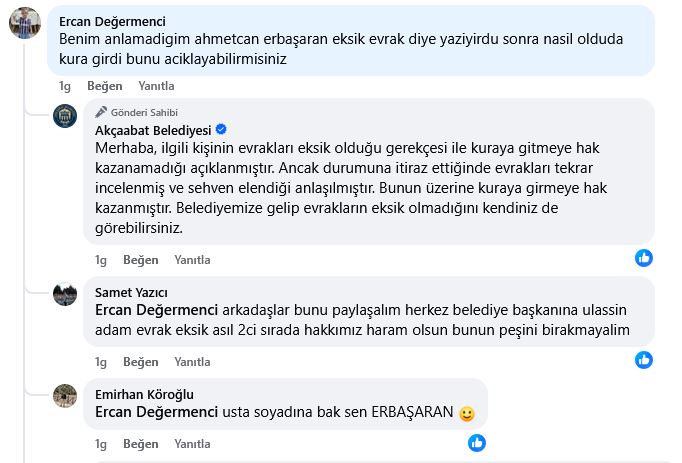View like reactions on Samet Yazıcı's comment
This screenshot has width=682, height=463.
pyautogui.click(x=644, y=360)
